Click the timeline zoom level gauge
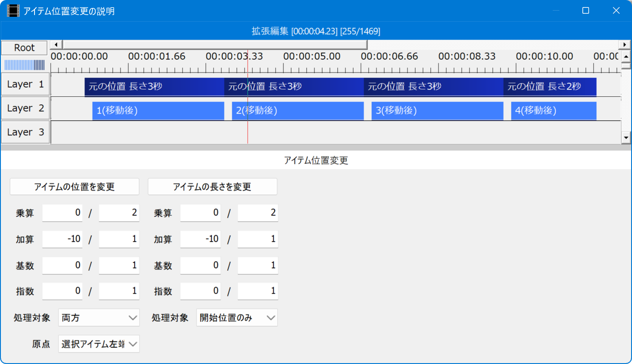The image size is (632, 364). point(25,65)
